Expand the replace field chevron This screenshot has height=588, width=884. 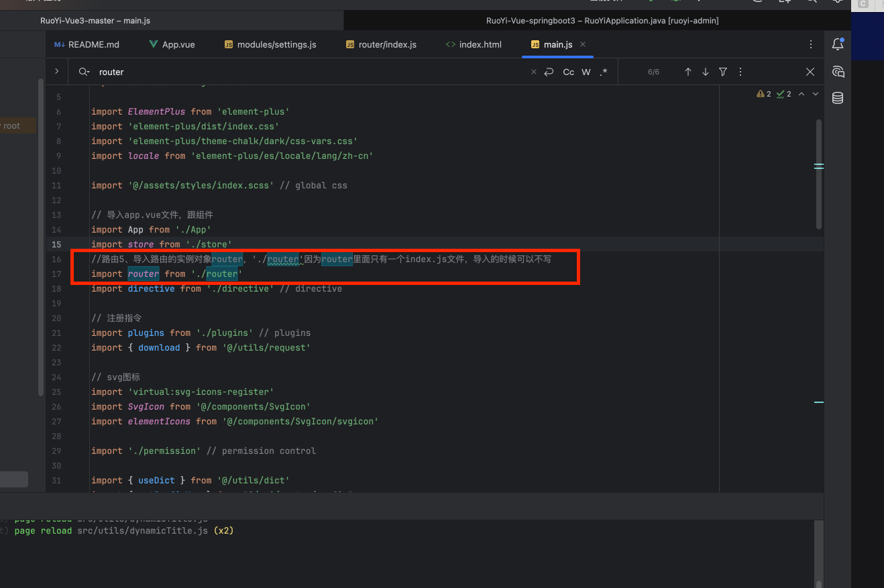coord(56,71)
